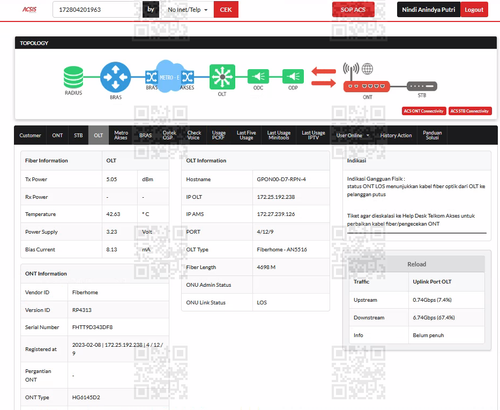Switch to the ONT tab
The height and width of the screenshot is (410, 500).
(x=57, y=135)
